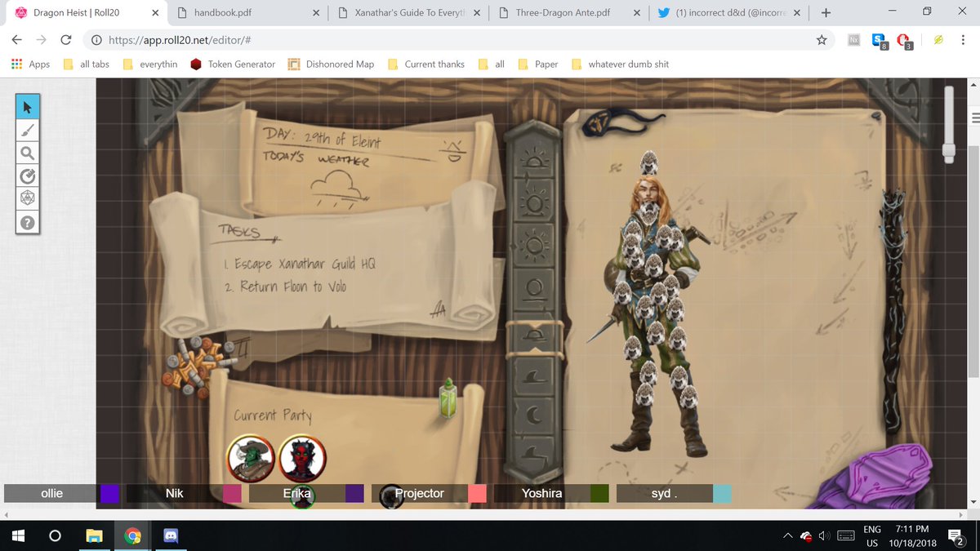Image resolution: width=980 pixels, height=551 pixels.
Task: Show hidden system tray icons
Action: pos(787,536)
